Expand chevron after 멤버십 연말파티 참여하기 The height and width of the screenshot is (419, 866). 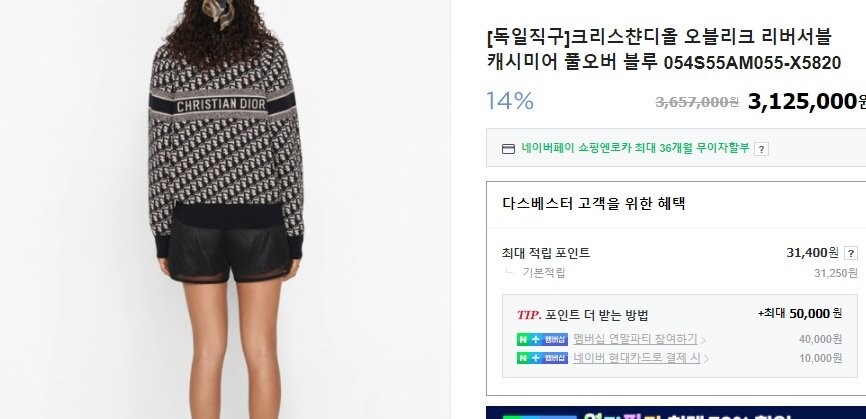click(x=703, y=340)
